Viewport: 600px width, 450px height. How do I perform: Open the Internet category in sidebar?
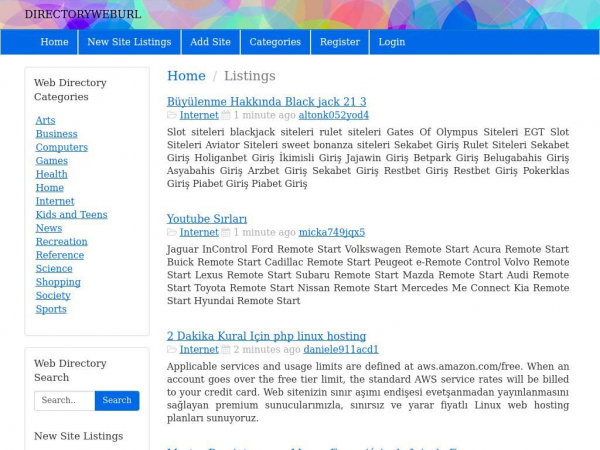click(55, 201)
